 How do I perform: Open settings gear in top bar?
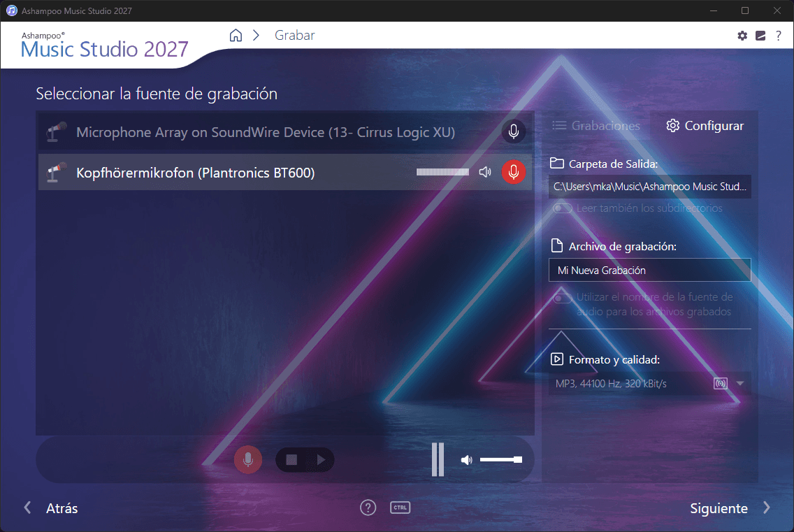[742, 36]
